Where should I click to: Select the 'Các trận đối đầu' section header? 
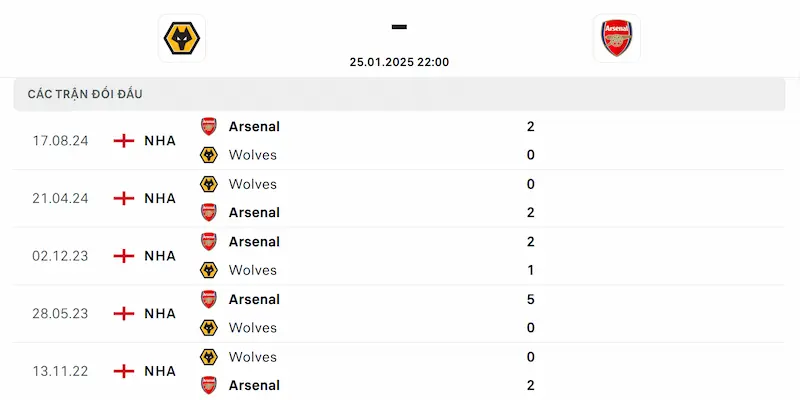click(x=85, y=94)
